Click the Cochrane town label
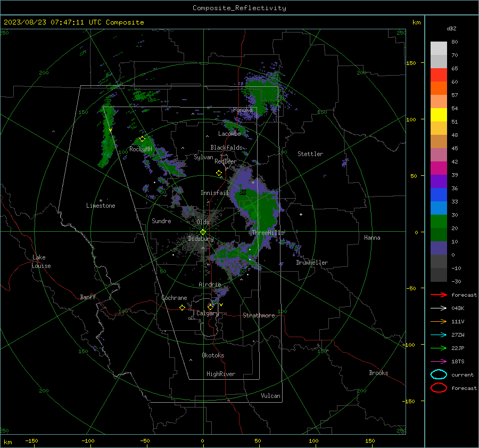This screenshot has width=479, height=448. 174,298
